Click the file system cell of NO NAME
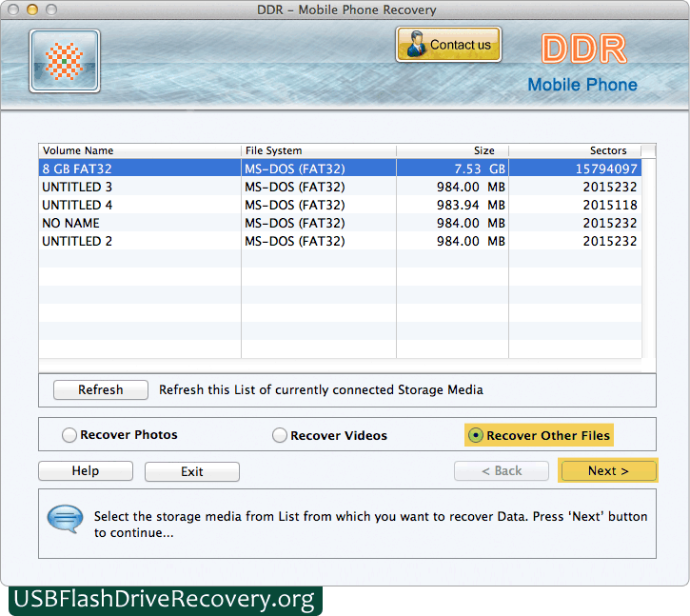 pyautogui.click(x=319, y=223)
